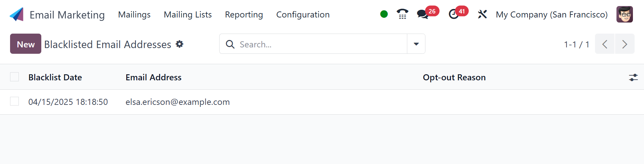The image size is (644, 164).
Task: Expand the search options dropdown arrow
Action: coord(416,44)
